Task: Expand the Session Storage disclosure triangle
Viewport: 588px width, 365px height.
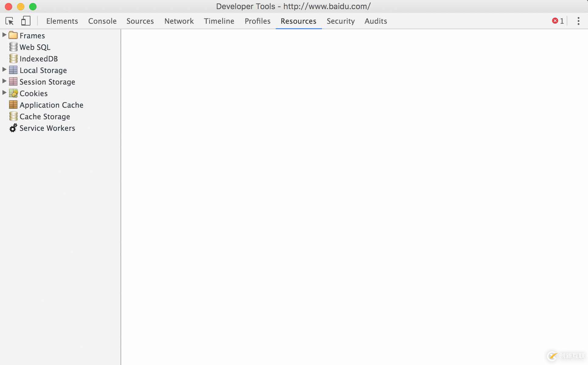Action: [x=4, y=81]
